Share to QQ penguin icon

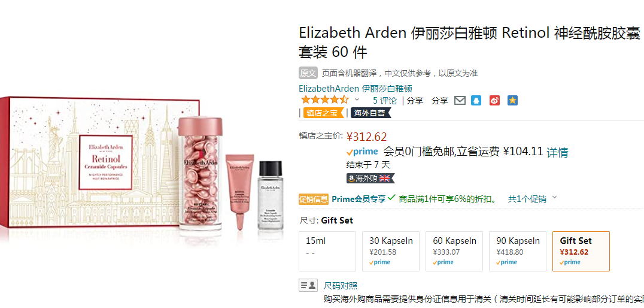(476, 100)
